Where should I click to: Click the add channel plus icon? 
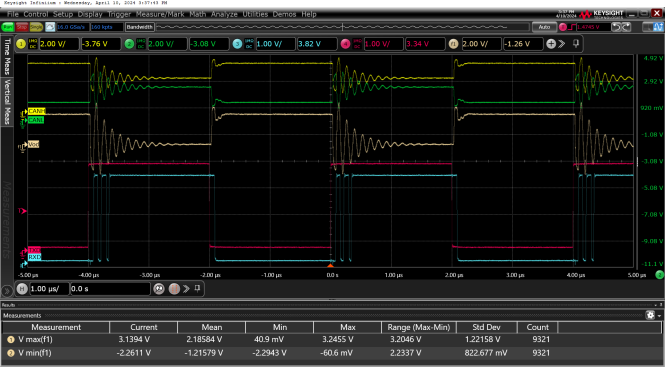pyautogui.click(x=551, y=44)
